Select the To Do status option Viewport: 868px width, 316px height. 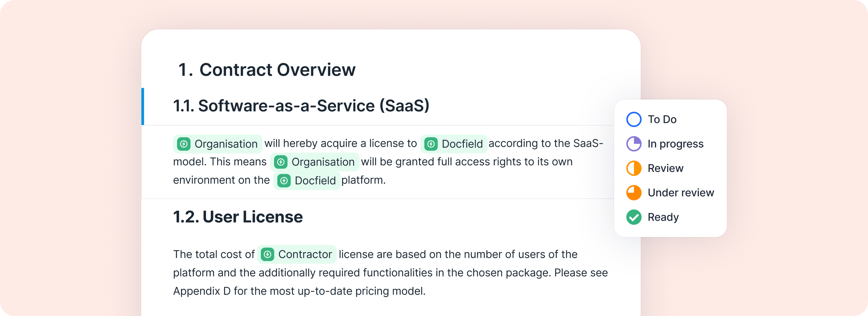point(662,119)
